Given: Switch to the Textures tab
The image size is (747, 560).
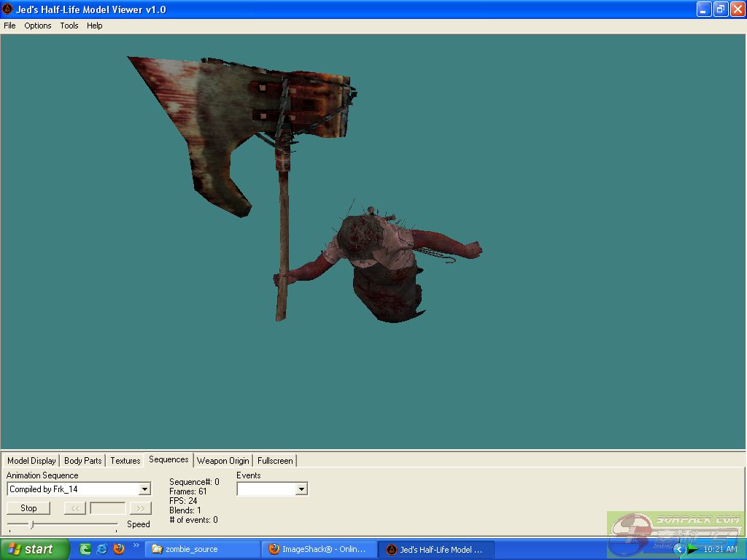Looking at the screenshot, I should pos(125,461).
